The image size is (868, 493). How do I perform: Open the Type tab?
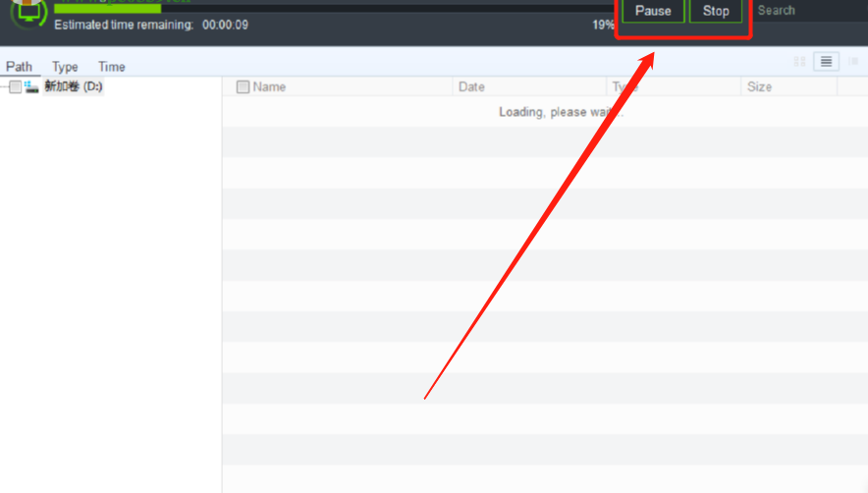[65, 67]
